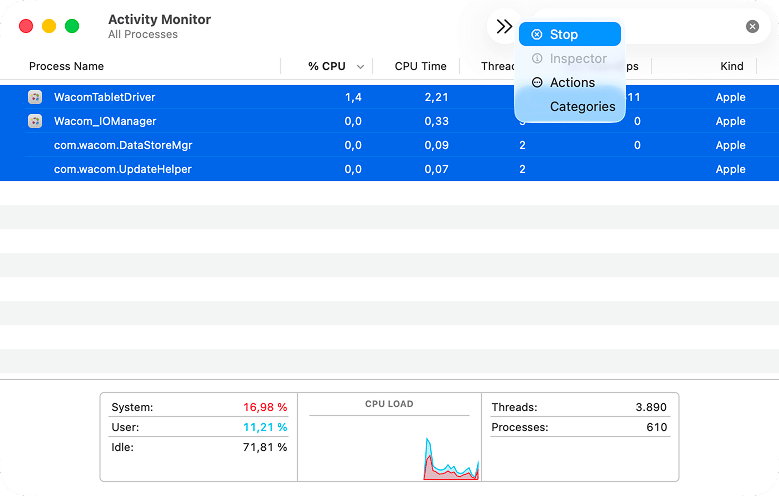This screenshot has width=779, height=496.
Task: Select the Wacom_IOManager process row
Action: click(390, 121)
